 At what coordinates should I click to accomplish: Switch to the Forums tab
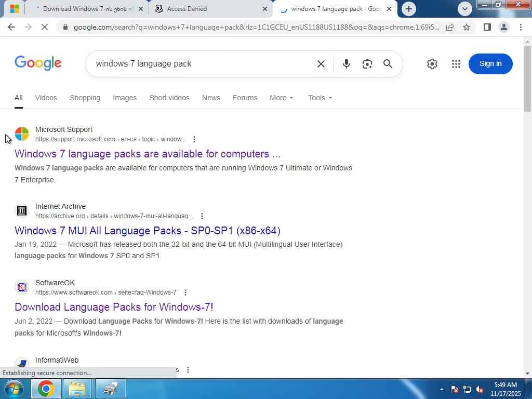(x=245, y=98)
